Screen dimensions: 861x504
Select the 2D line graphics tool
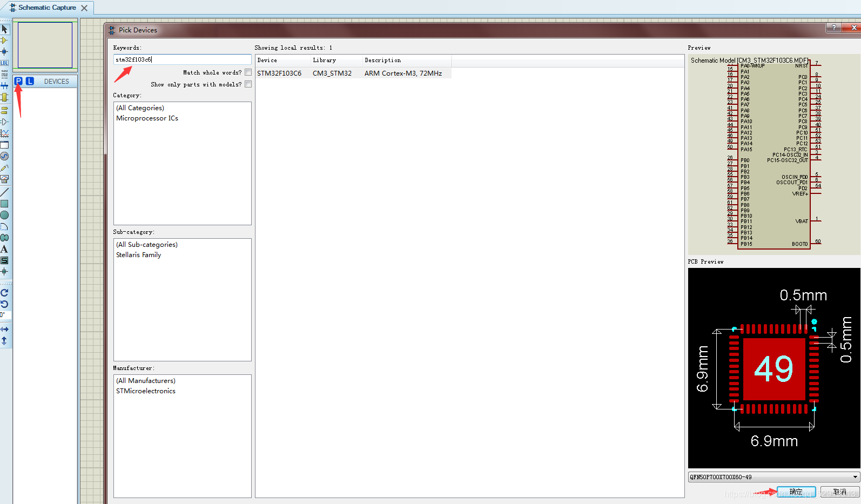[x=4, y=192]
